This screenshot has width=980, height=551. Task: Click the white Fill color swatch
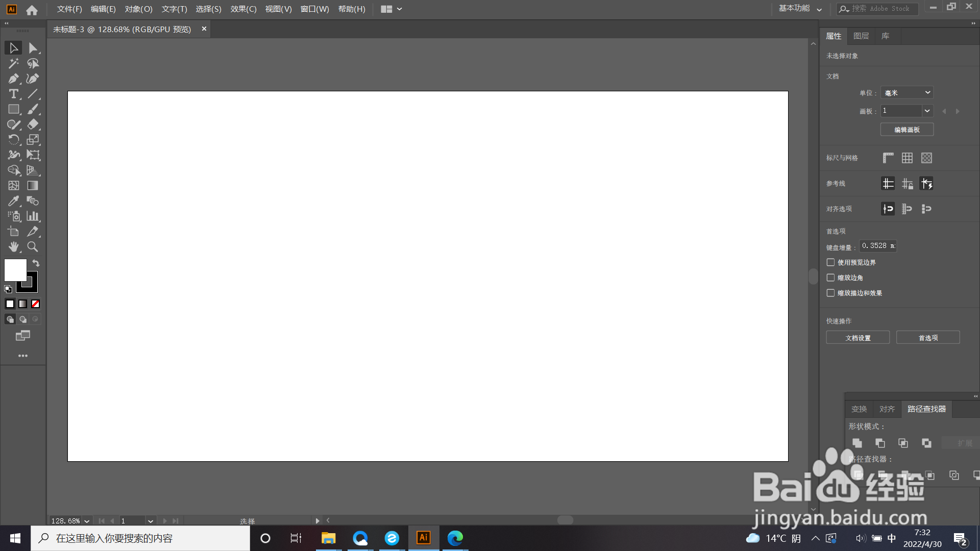tap(14, 269)
